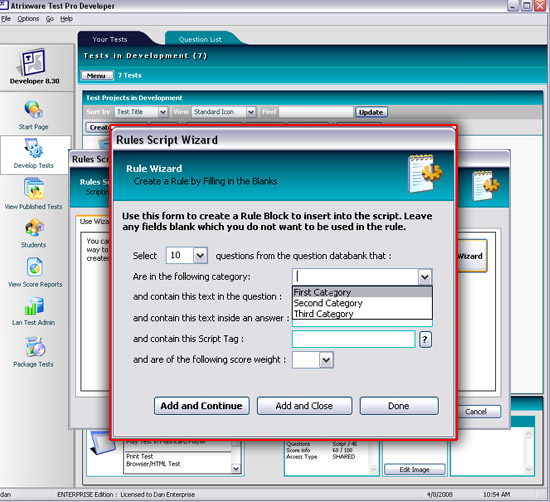The width and height of the screenshot is (550, 502).
Task: Focus the Find search field
Action: pos(316,112)
